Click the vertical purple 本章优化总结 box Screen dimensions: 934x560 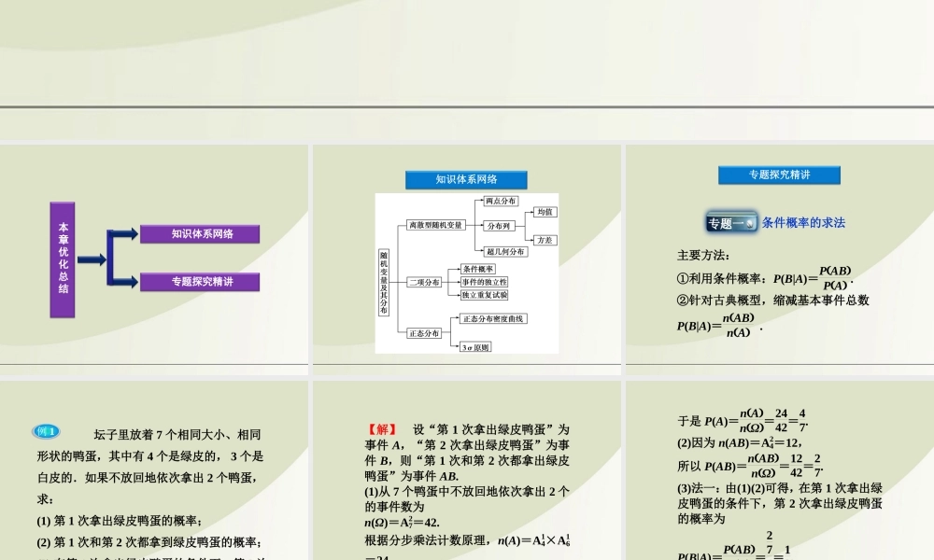pyautogui.click(x=63, y=259)
